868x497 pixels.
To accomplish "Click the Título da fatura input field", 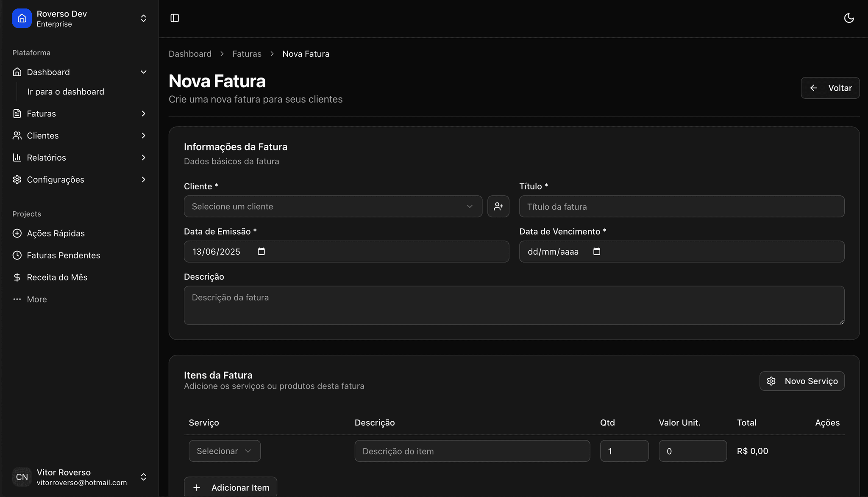I will pyautogui.click(x=682, y=207).
